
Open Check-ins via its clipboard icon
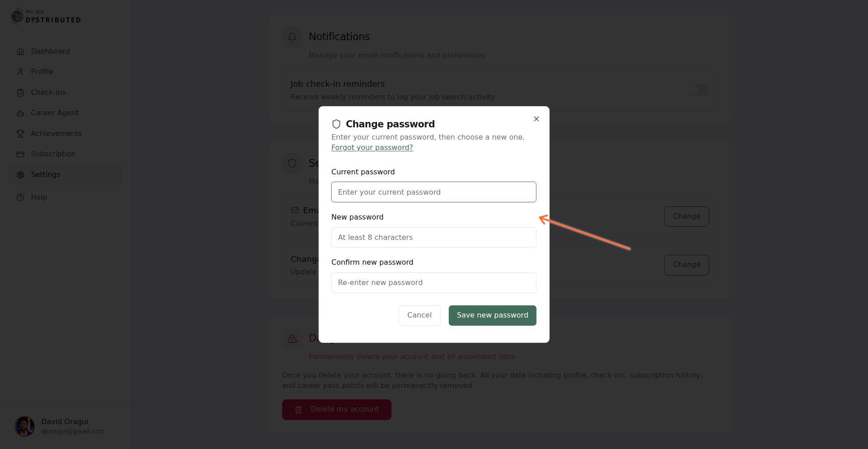point(20,93)
